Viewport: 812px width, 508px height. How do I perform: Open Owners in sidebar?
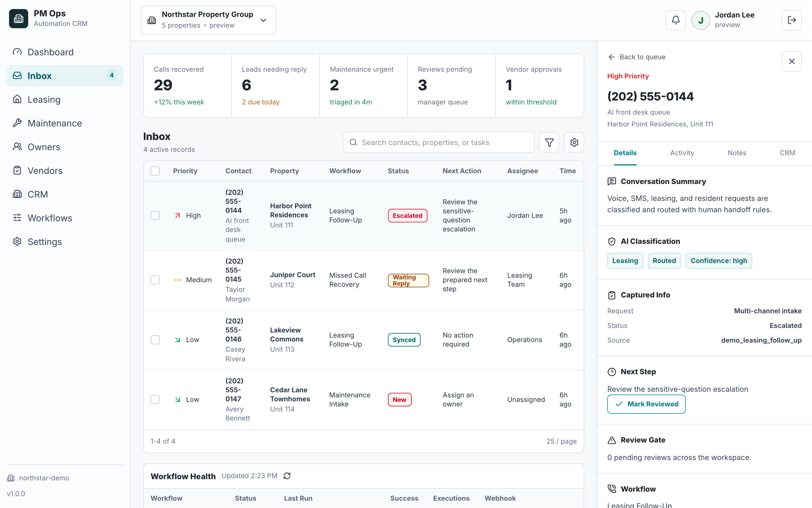65,147
